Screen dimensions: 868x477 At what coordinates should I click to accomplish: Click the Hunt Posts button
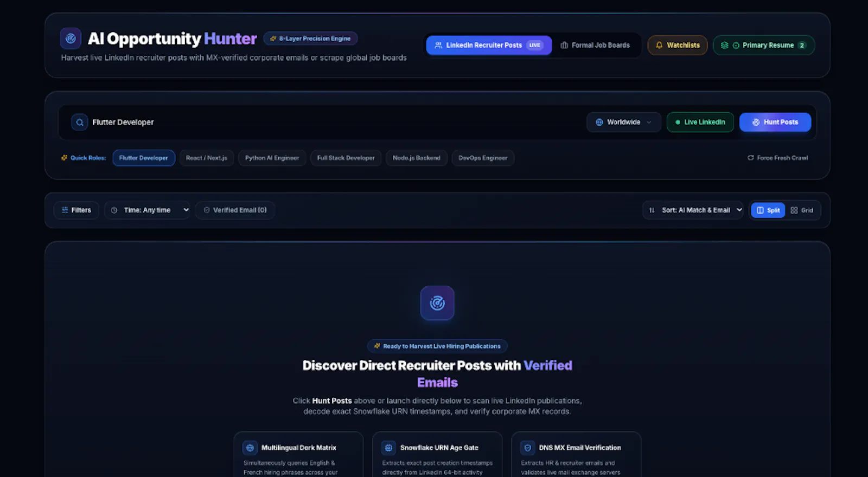[775, 122]
